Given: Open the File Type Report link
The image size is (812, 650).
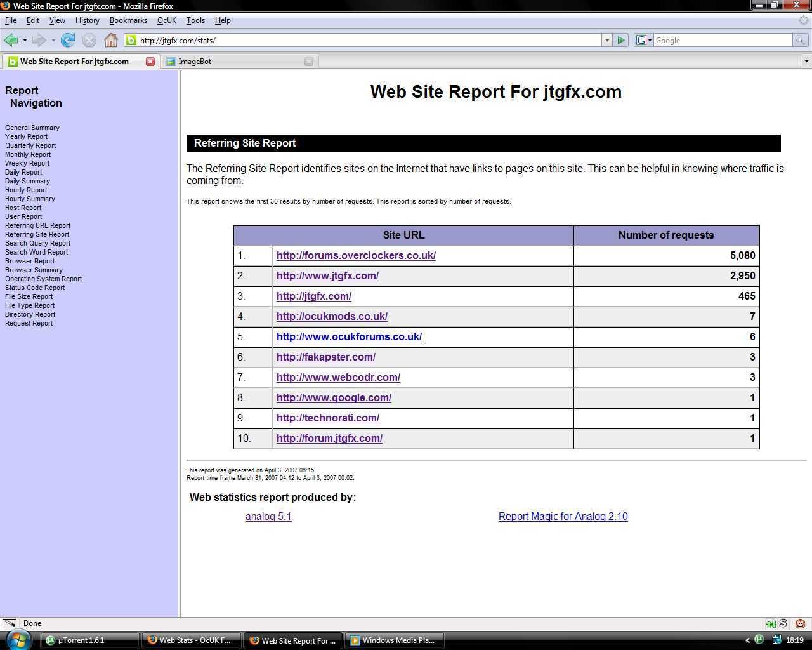Looking at the screenshot, I should point(30,305).
